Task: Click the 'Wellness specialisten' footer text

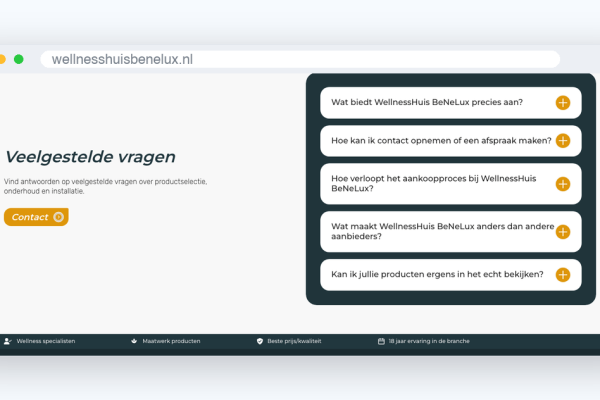Action: 46,341
